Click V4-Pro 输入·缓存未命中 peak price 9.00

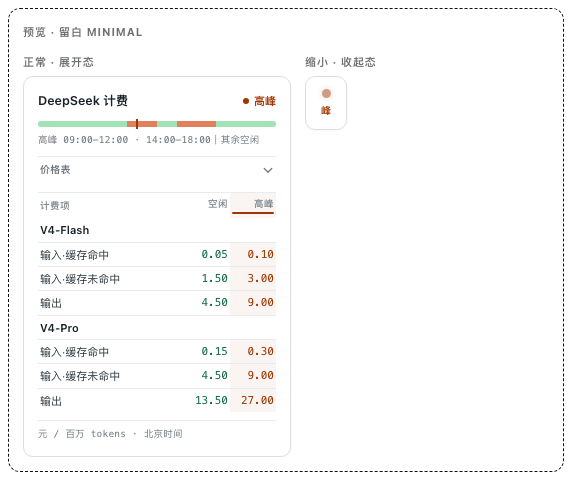pos(260,375)
